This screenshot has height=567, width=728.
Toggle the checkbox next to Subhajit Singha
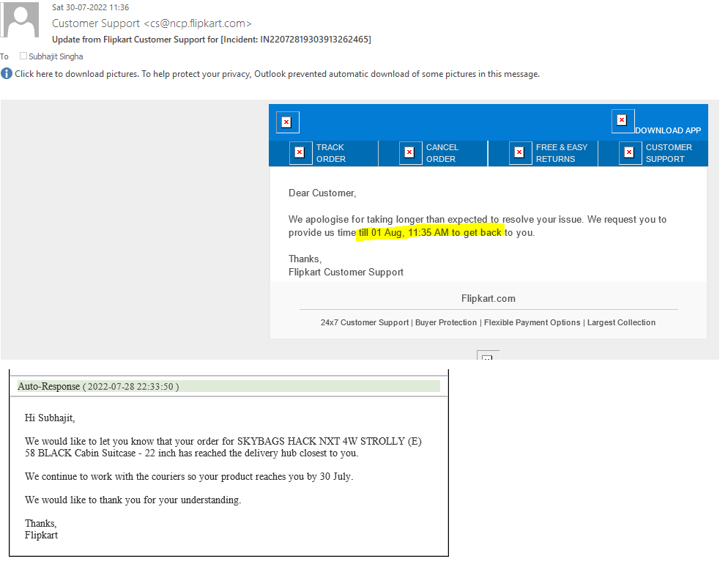[x=23, y=56]
